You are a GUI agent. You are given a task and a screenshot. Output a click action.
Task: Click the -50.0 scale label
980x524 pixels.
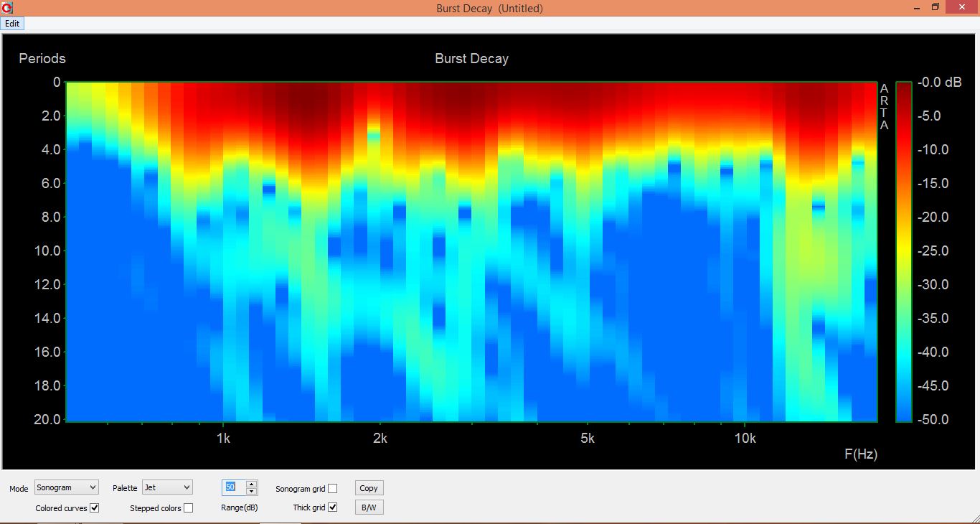[935, 420]
